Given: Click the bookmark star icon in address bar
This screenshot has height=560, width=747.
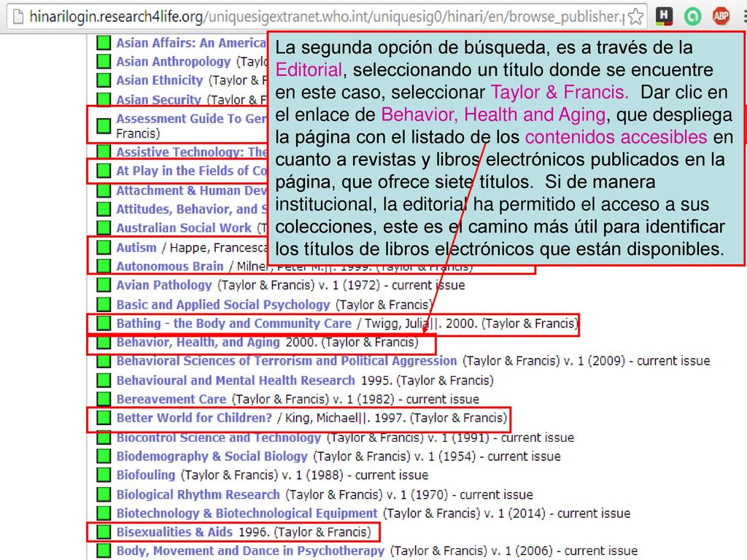Looking at the screenshot, I should pos(635,17).
